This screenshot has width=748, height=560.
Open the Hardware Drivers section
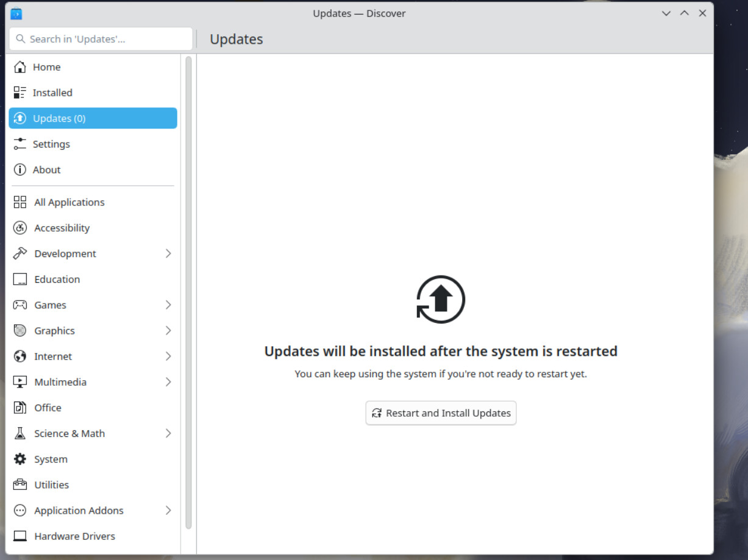click(x=74, y=536)
